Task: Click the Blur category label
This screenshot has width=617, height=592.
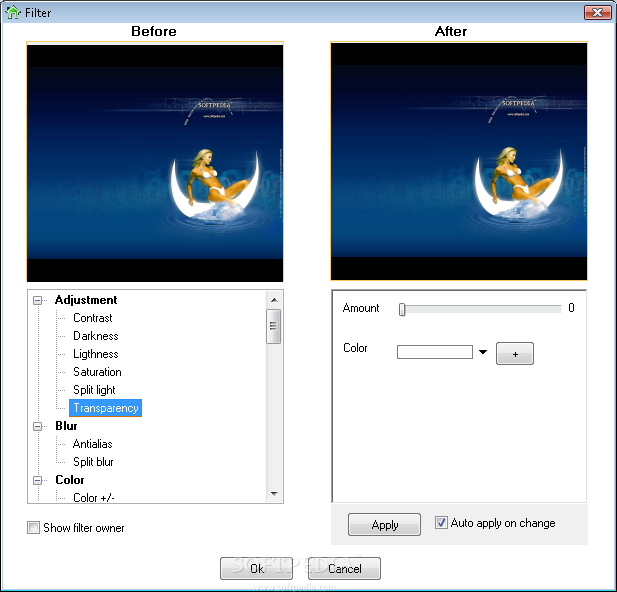Action: tap(66, 426)
